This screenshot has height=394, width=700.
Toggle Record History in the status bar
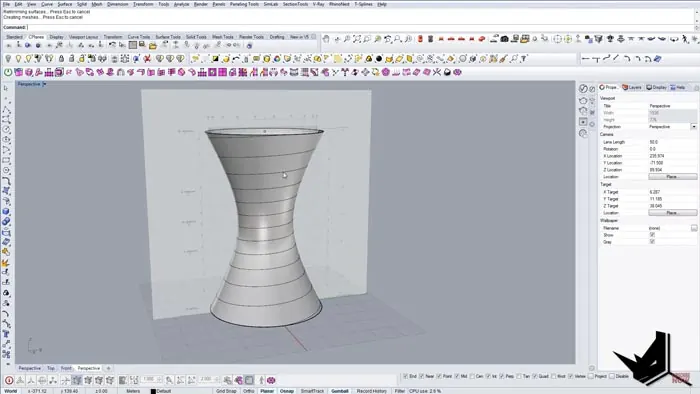371,391
